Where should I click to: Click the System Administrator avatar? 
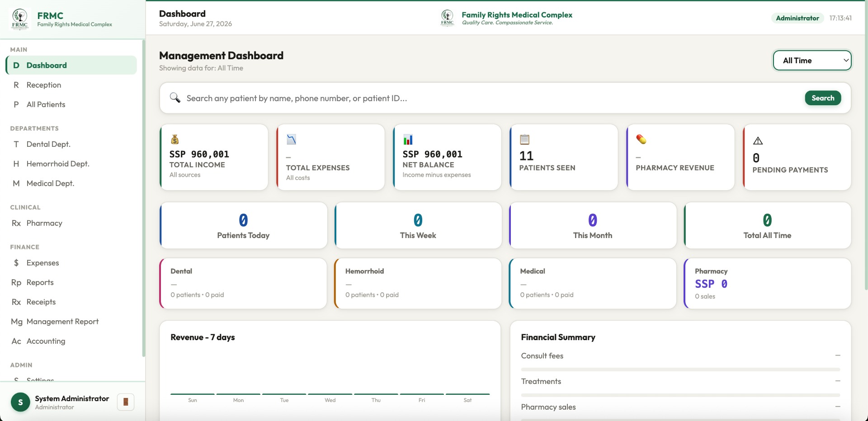point(20,402)
